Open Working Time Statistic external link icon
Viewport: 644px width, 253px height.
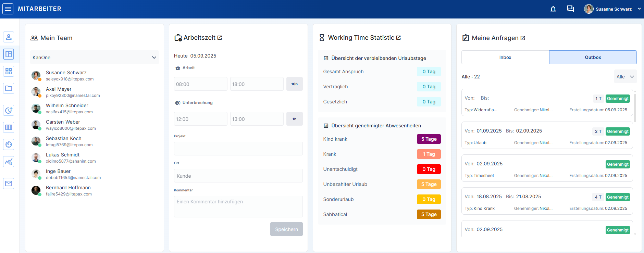(398, 38)
